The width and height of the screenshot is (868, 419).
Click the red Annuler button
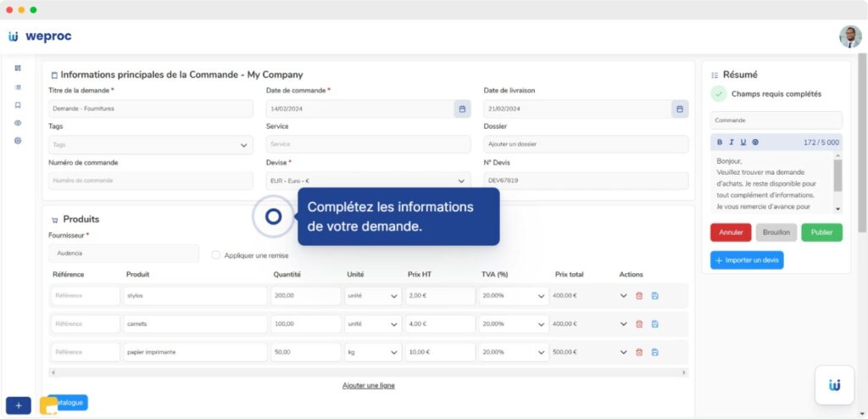[x=731, y=232]
